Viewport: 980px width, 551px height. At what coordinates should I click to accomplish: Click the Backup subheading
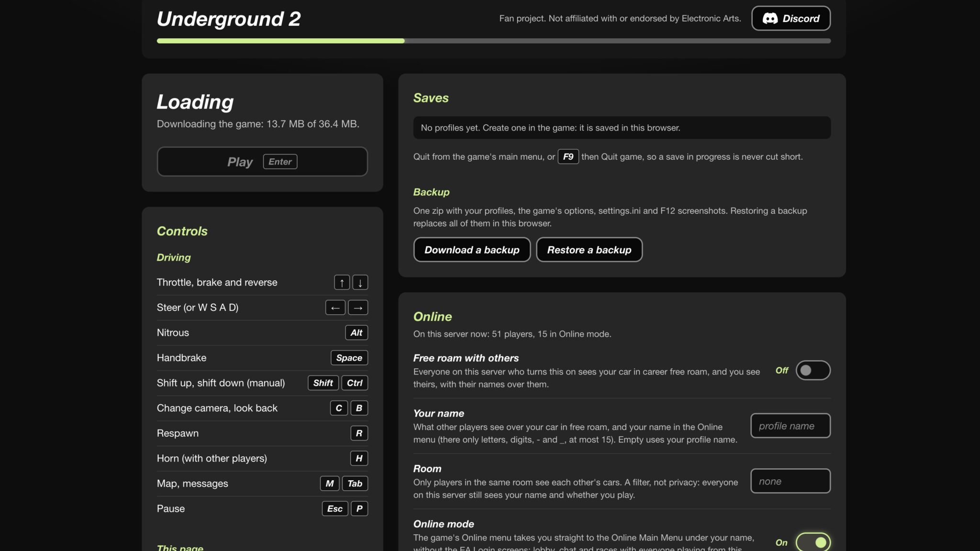coord(431,192)
